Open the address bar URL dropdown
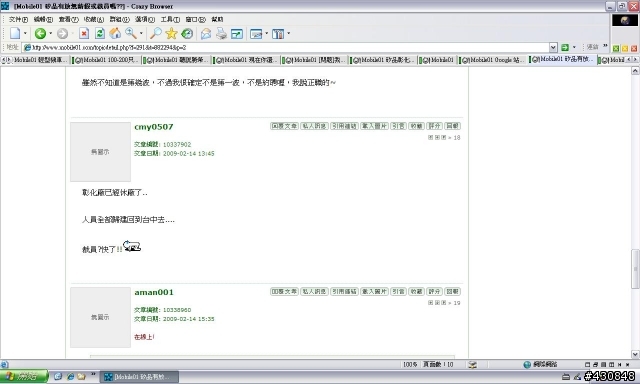Screen dimensions: 640x384 pyautogui.click(x=553, y=47)
